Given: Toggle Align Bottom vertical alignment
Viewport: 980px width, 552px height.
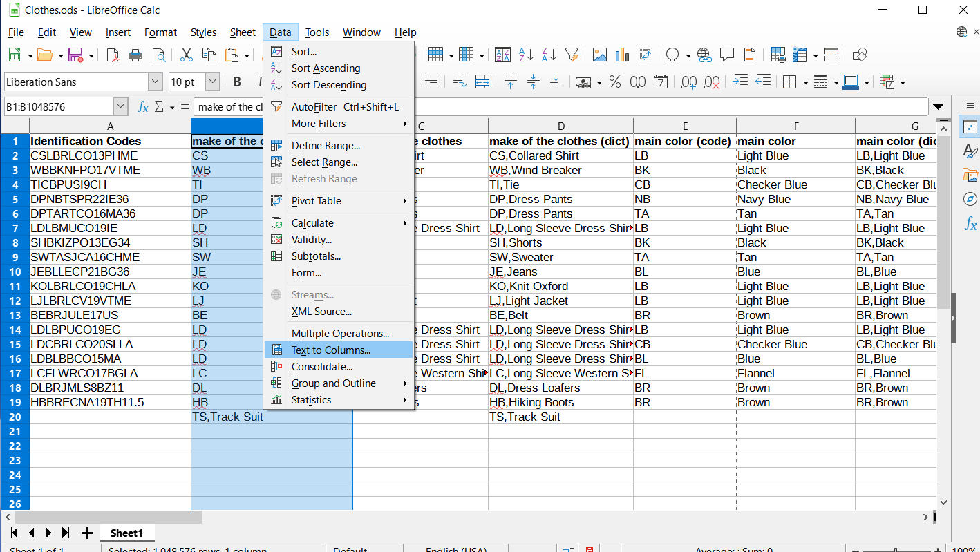Looking at the screenshot, I should pyautogui.click(x=556, y=82).
